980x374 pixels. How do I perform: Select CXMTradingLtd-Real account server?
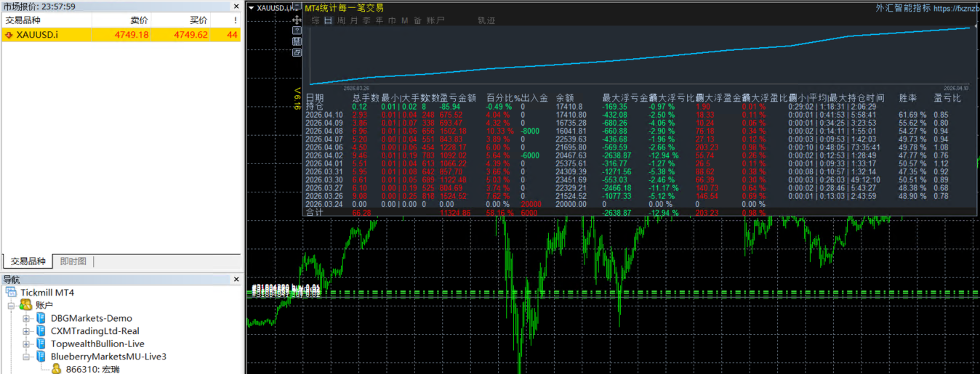[95, 331]
